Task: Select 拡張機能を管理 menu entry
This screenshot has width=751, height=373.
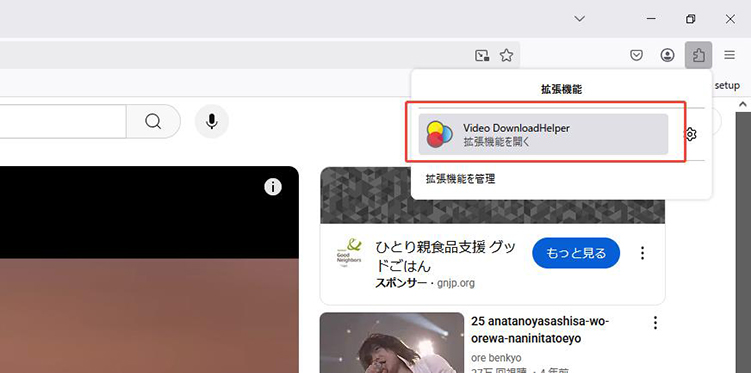Action: click(x=460, y=179)
